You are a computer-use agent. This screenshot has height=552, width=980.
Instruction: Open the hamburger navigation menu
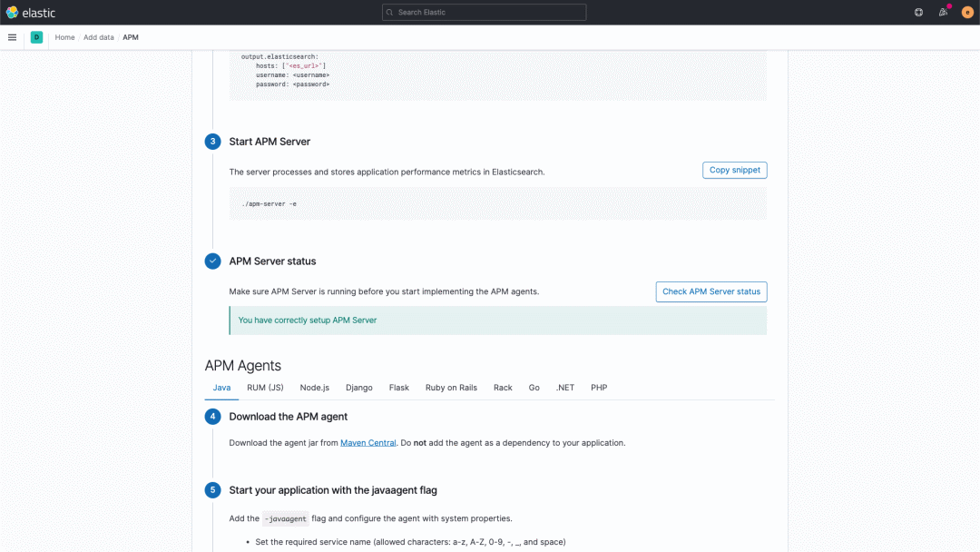[12, 37]
